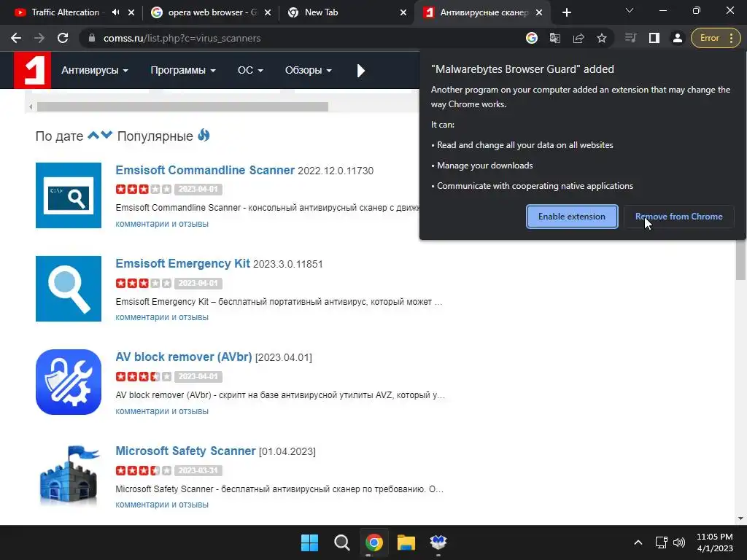Click the horizontal scrollbar left arrow
Viewport: 747px width, 560px height.
(x=31, y=106)
